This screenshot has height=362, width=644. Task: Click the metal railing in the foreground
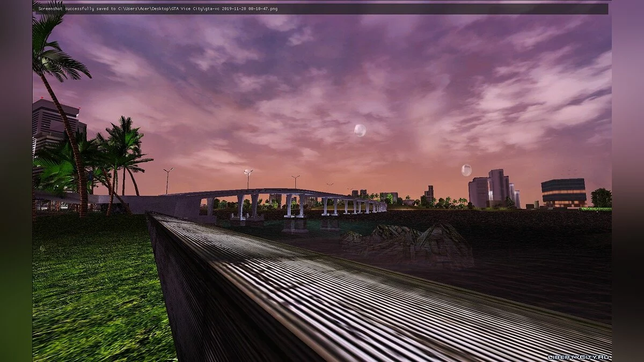(x=322, y=290)
